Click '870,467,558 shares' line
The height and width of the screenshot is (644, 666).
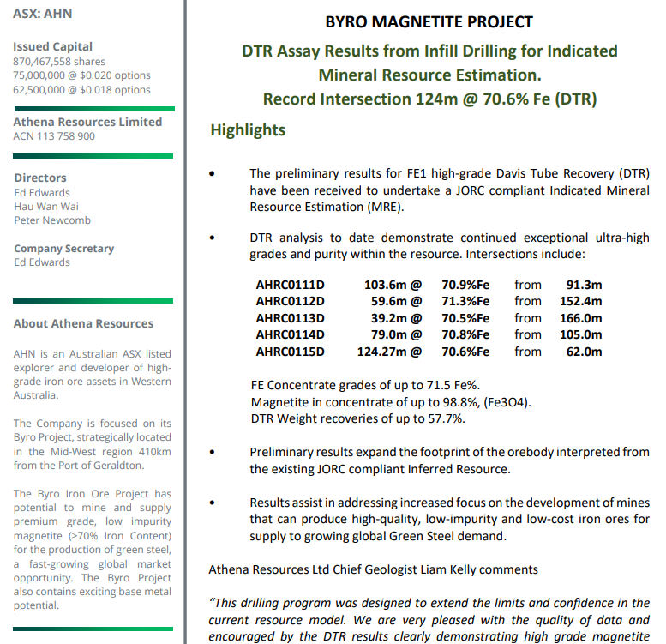pos(59,62)
